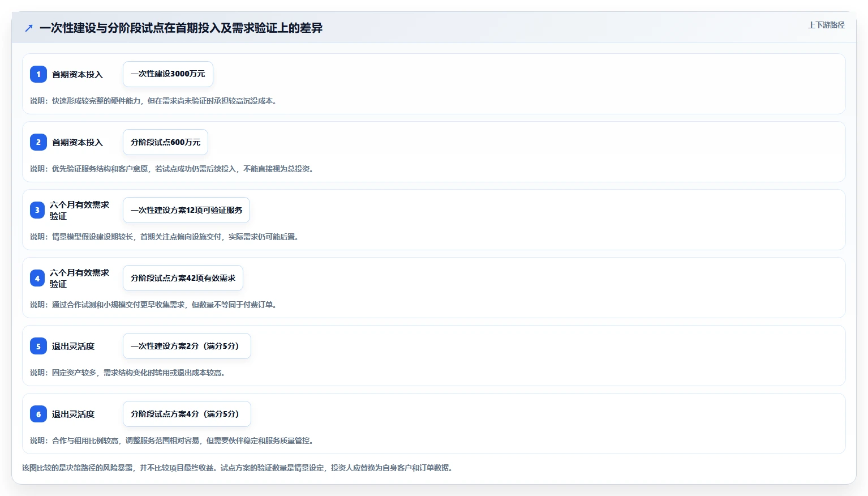Click the footer note 该图比较的是决策路径的风险暴露
This screenshot has height=496, width=868.
pos(237,468)
